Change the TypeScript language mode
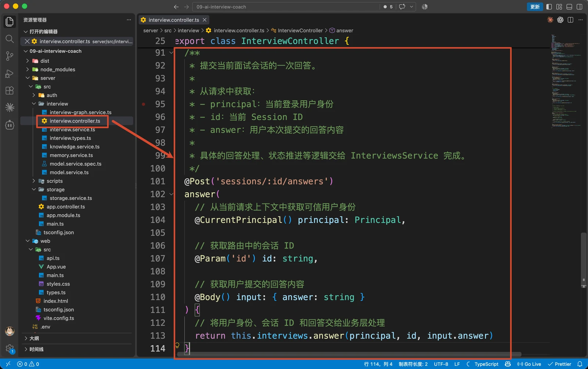This screenshot has height=369, width=588. pos(486,364)
